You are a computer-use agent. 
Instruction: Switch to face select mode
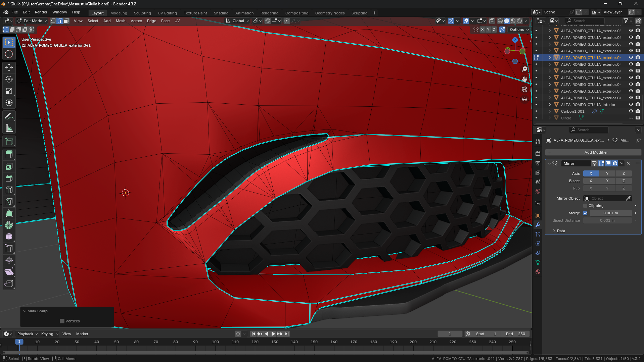pyautogui.click(x=66, y=21)
